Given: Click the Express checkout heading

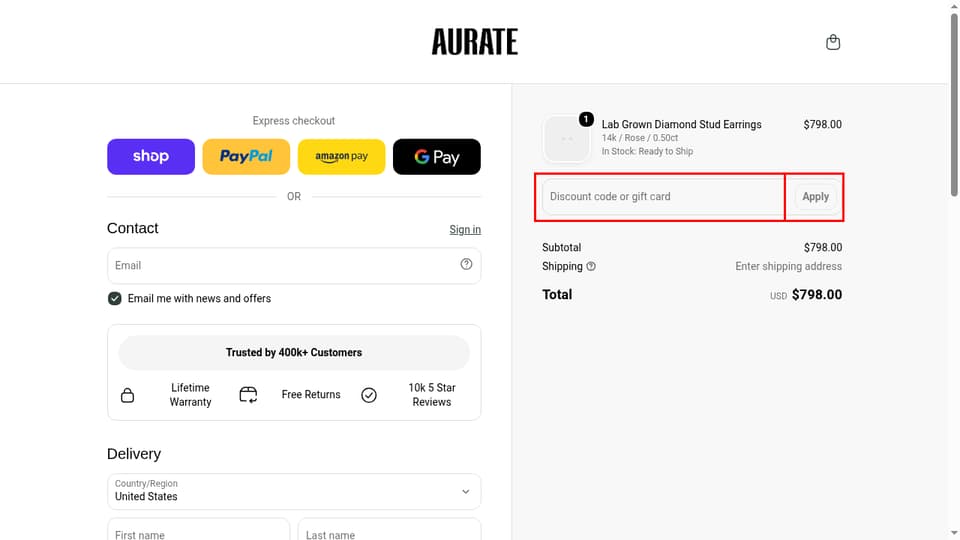Looking at the screenshot, I should 294,121.
